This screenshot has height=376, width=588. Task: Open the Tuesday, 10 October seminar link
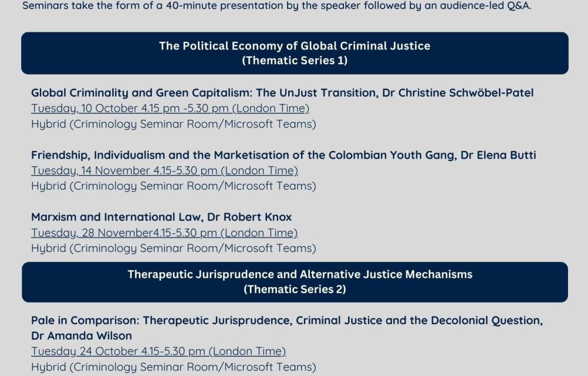[170, 108]
